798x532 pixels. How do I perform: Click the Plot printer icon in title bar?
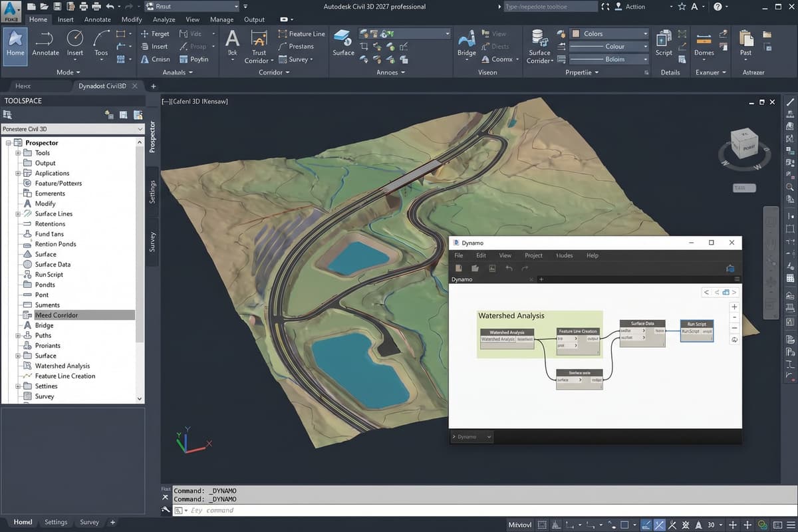pyautogui.click(x=84, y=6)
